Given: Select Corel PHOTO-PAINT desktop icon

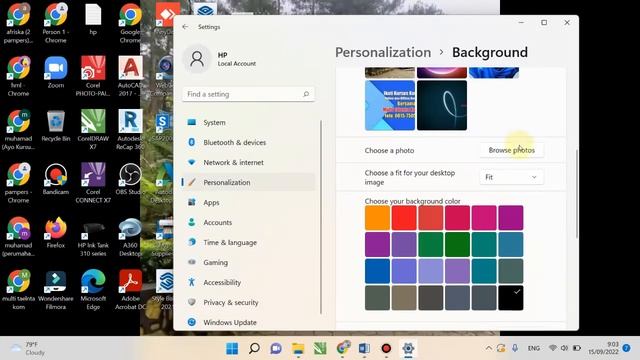Looking at the screenshot, I should coord(93,76).
